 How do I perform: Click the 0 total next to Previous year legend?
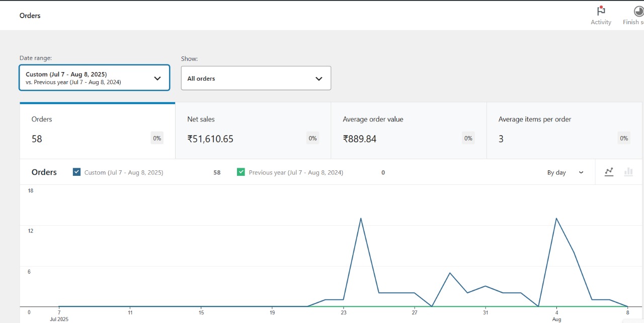(x=383, y=172)
